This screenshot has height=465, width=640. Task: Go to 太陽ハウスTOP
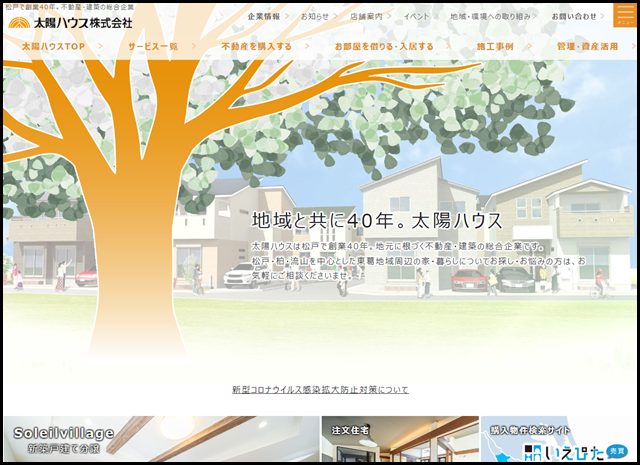coord(53,47)
